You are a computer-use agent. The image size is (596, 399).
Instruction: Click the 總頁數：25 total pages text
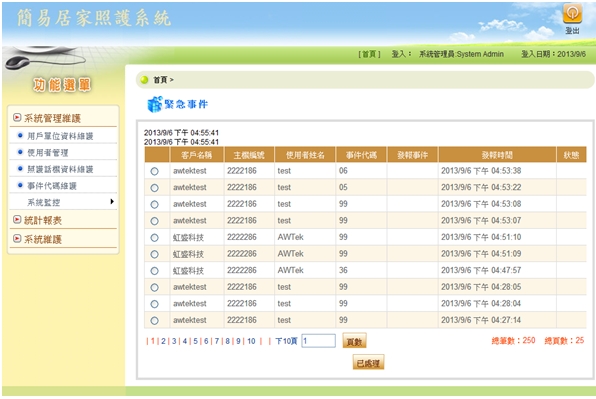coord(564,340)
